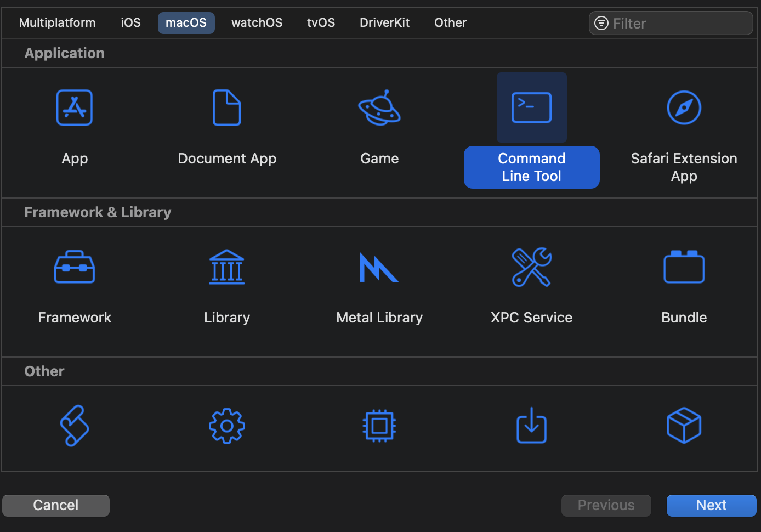Pick the chip processor icon under Other

[379, 426]
